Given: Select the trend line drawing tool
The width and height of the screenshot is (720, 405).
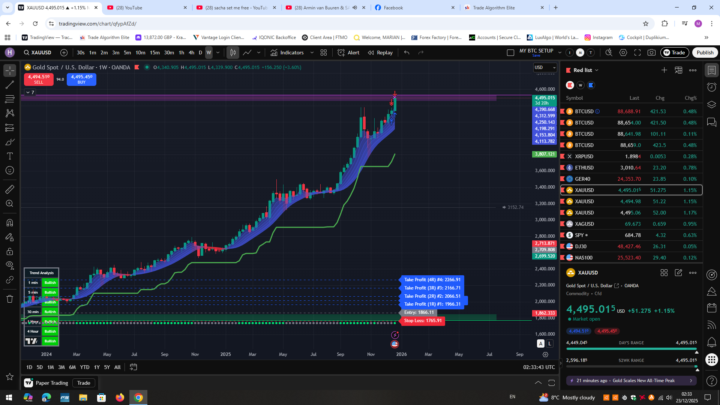Looking at the screenshot, I should (10, 84).
